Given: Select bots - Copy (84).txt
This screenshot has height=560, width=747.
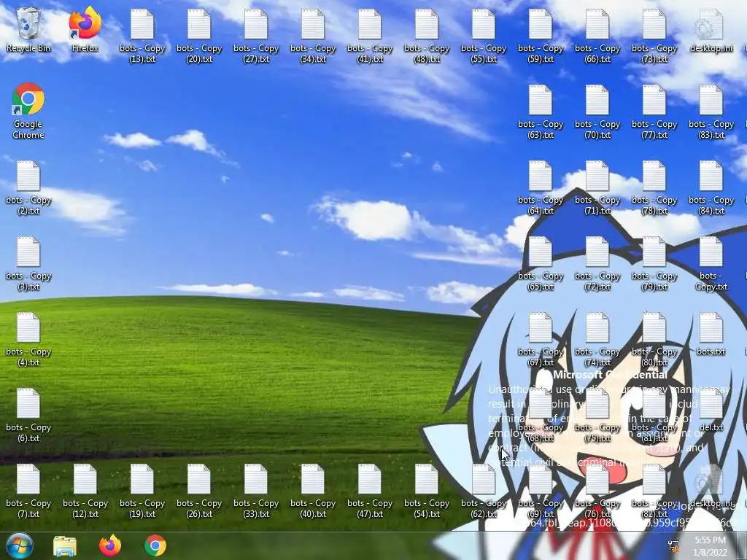Looking at the screenshot, I should coord(711,187).
